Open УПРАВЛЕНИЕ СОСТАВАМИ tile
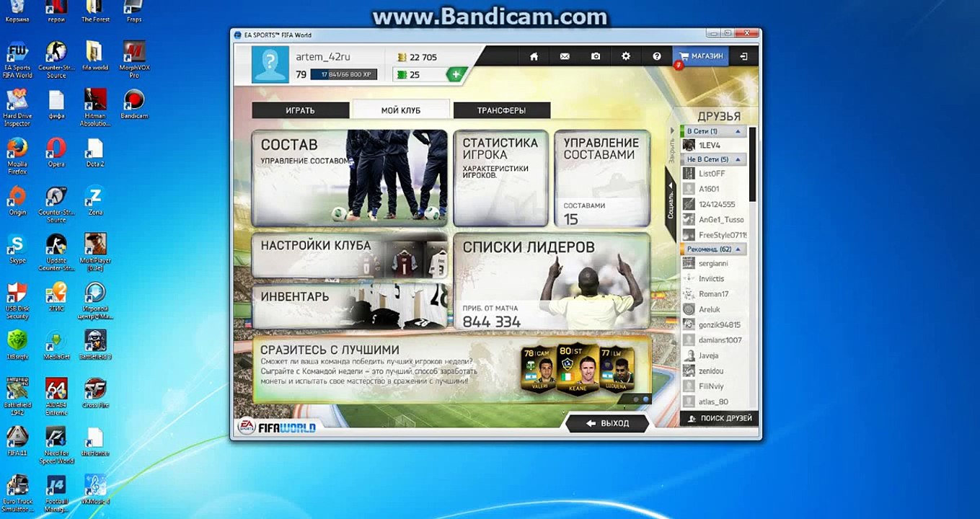Image resolution: width=980 pixels, height=519 pixels. click(x=601, y=178)
